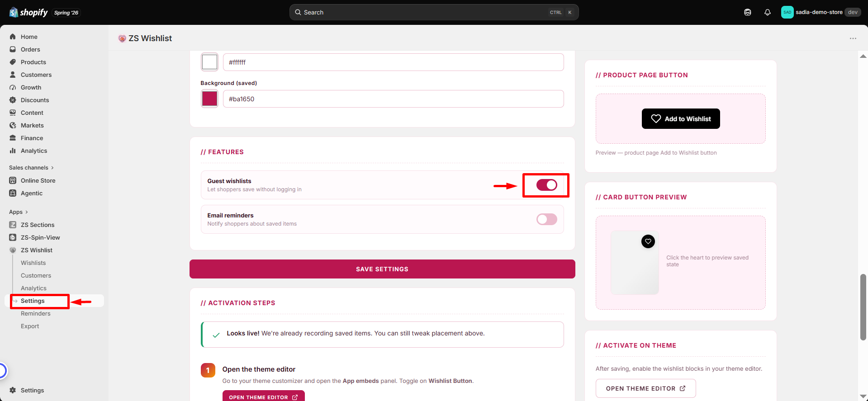The image size is (868, 401).
Task: Click the product card thumbnail in card preview
Action: pos(635,263)
